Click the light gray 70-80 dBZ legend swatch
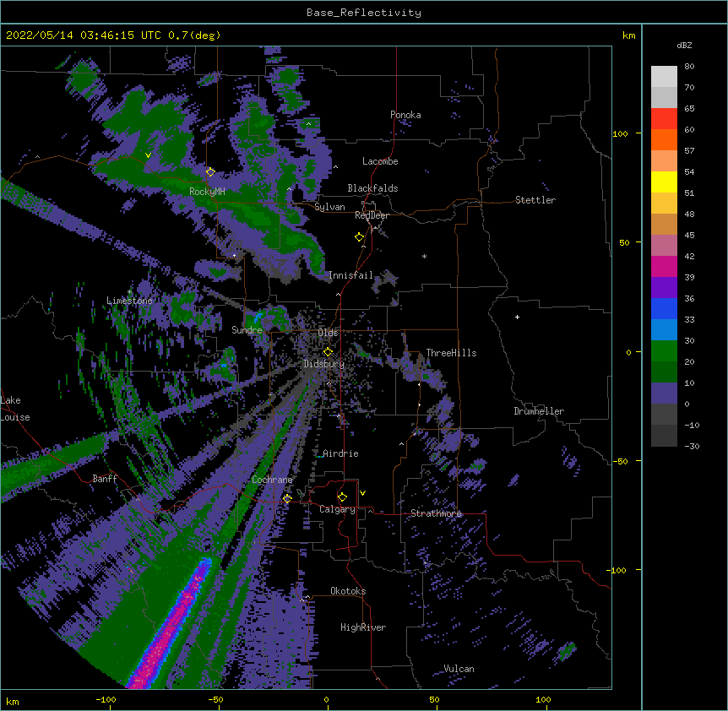Image resolution: width=728 pixels, height=711 pixels. [664, 77]
